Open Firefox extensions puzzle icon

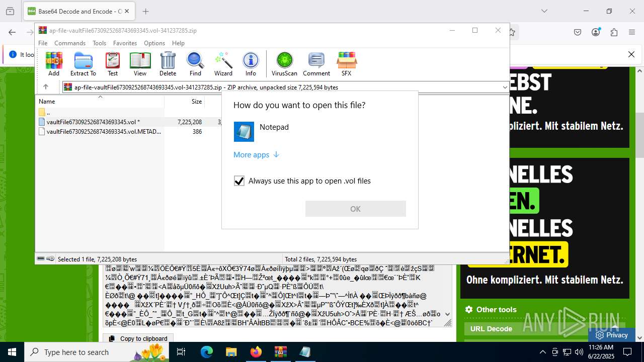(x=614, y=32)
